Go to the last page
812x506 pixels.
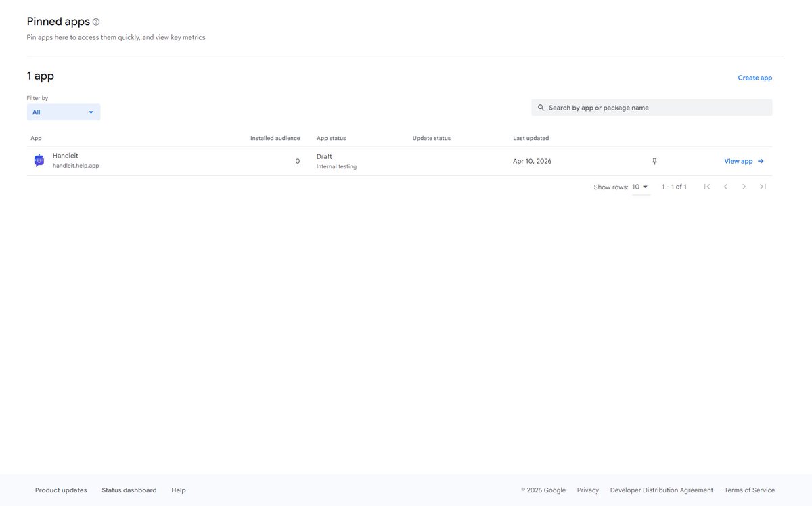coord(763,187)
